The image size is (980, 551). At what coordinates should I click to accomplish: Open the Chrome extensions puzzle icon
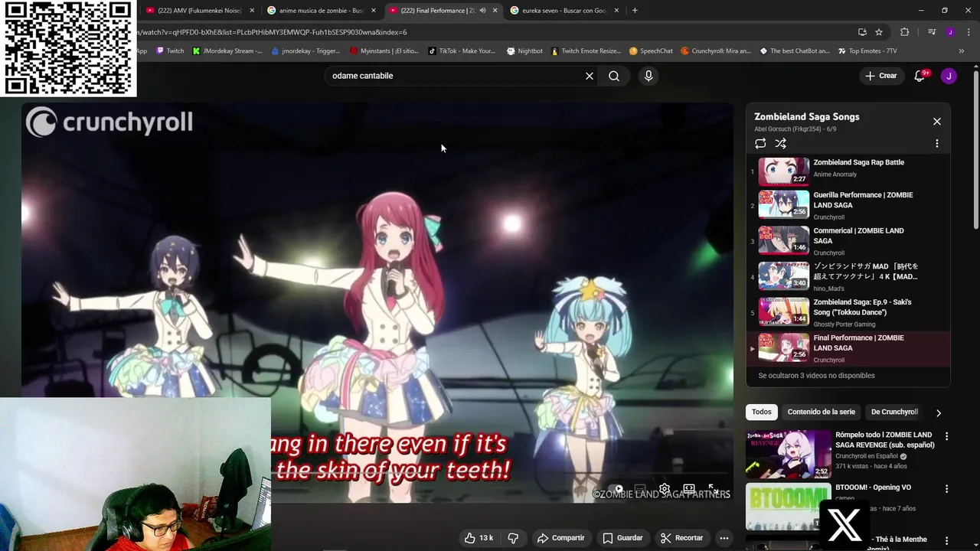[904, 32]
